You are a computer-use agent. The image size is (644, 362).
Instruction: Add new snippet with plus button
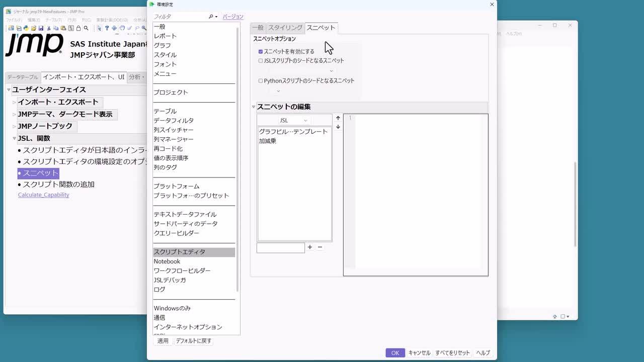[x=310, y=247]
